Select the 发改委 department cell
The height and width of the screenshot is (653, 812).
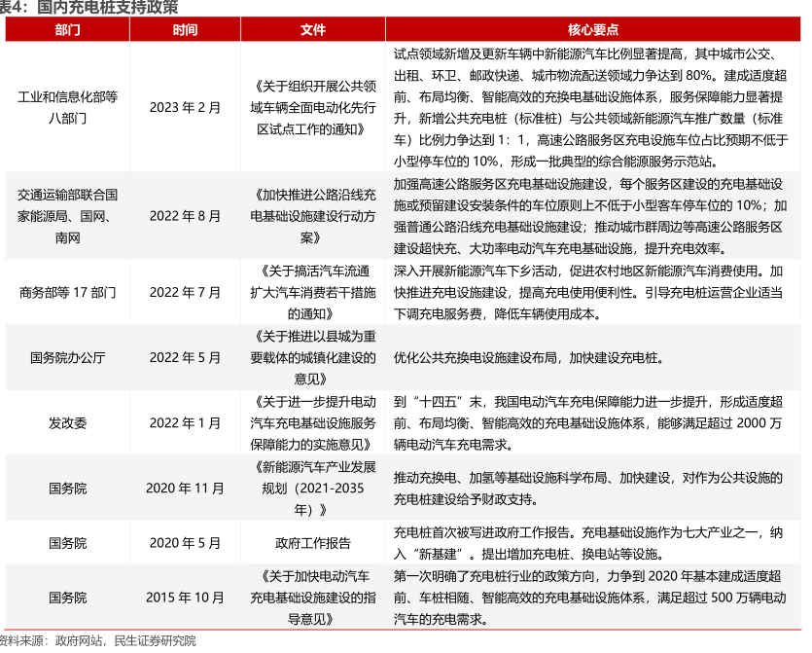coord(68,422)
